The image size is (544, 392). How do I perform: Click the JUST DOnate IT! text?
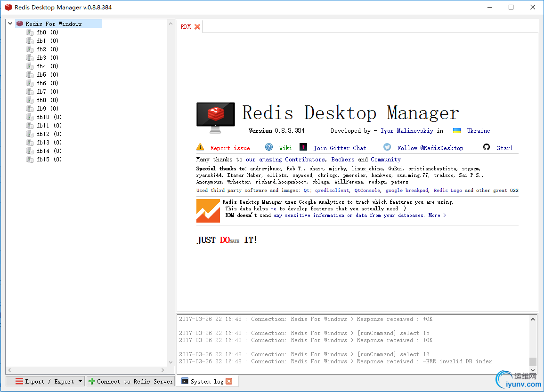[227, 240]
